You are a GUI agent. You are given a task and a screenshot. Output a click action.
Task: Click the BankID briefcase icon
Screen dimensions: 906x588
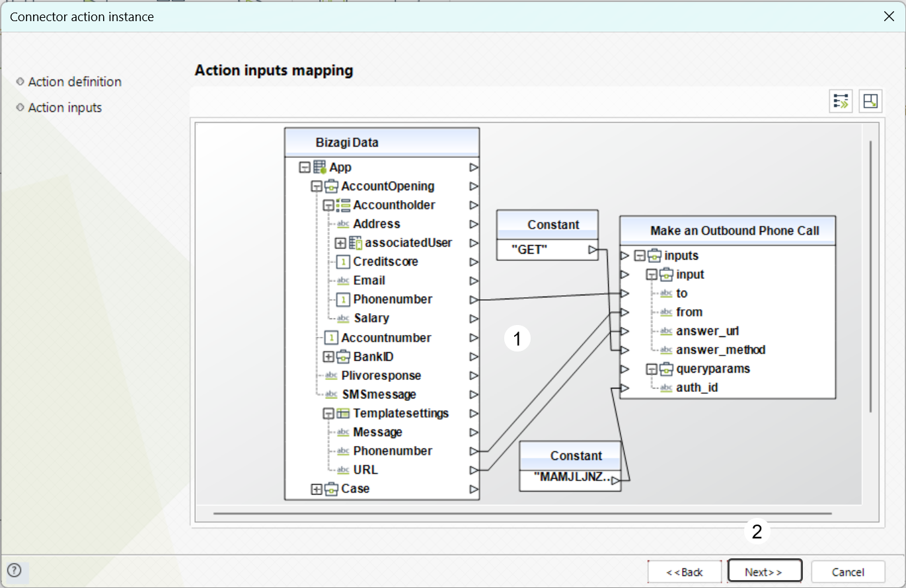click(344, 357)
